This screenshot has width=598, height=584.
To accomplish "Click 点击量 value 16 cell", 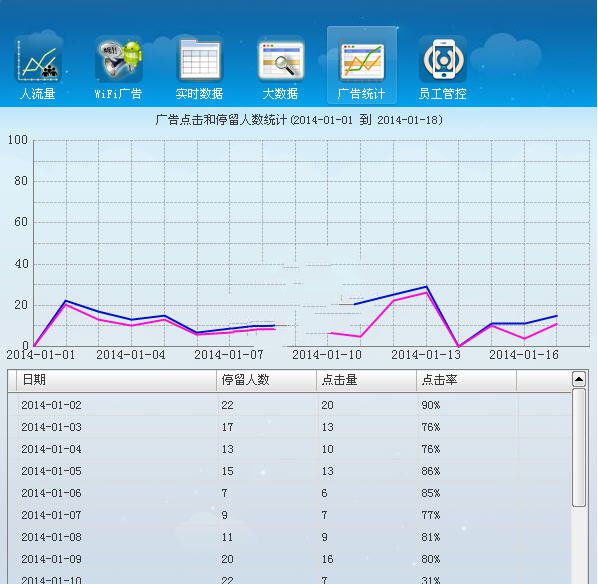I will [327, 559].
